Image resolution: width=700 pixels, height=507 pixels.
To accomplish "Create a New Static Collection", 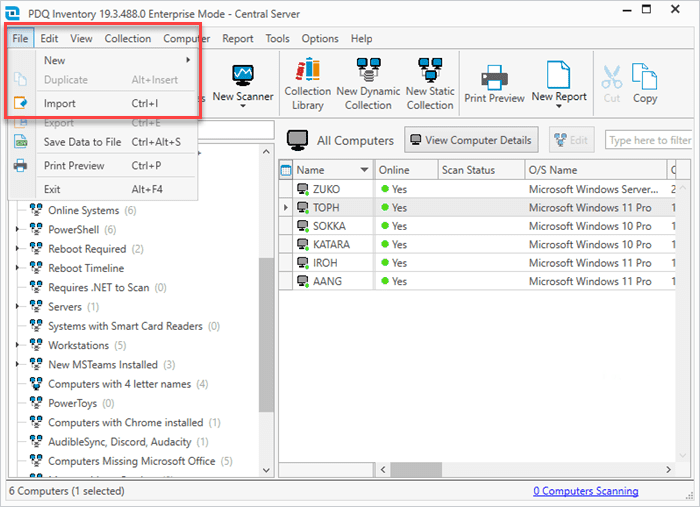I will 430,84.
